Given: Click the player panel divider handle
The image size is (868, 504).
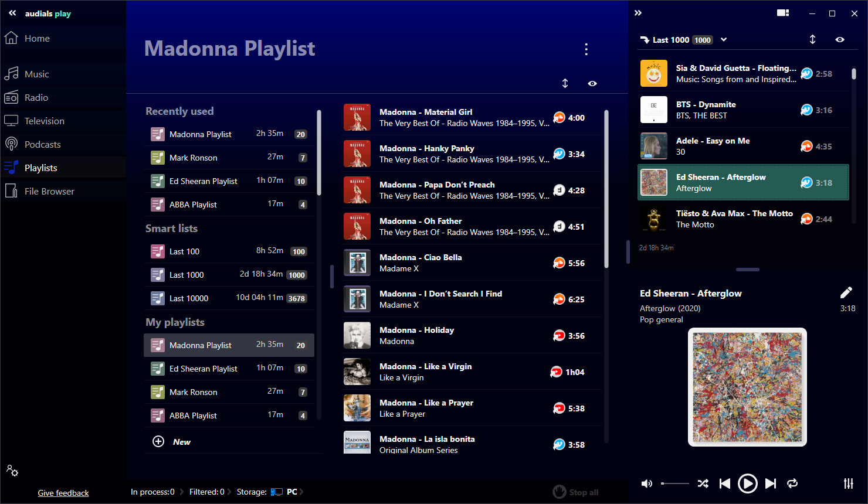Looking at the screenshot, I should pos(748,270).
